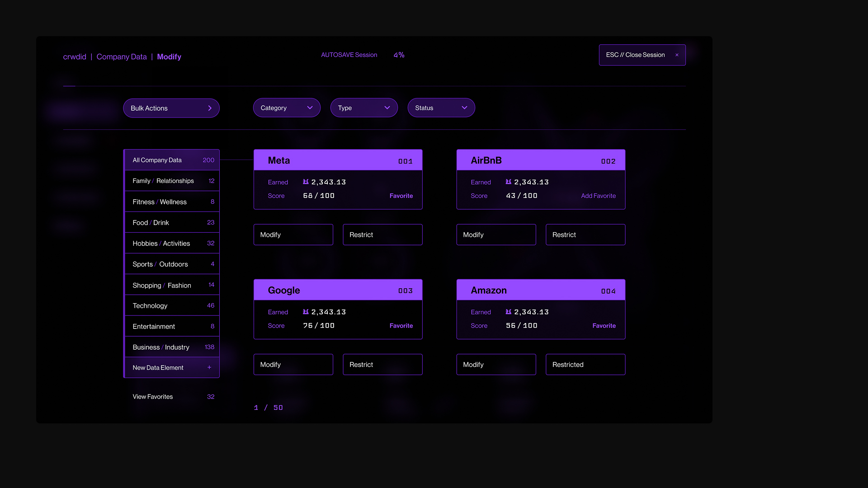Screen dimensions: 868x488
Task: Expand the Status dropdown
Action: tap(441, 108)
